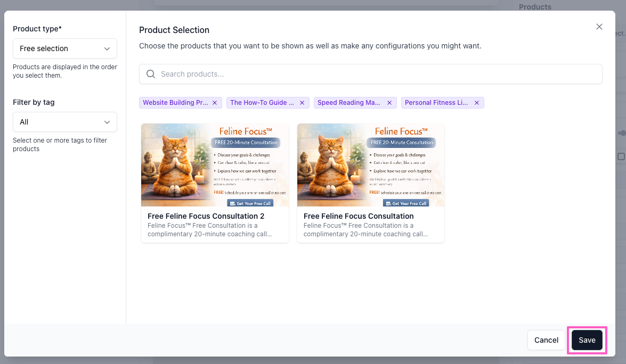Remove the Website Building Pr... tag chip
Viewport: 626px width, 364px height.
[215, 103]
